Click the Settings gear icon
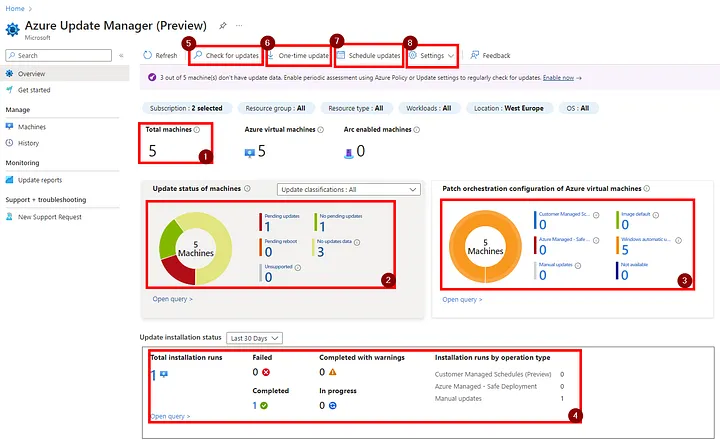 tap(413, 56)
